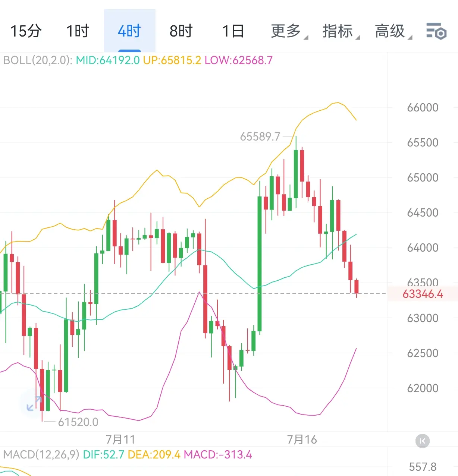Viewport: 458px width, 476px height.
Task: Tap the MACD(12,26,9) indicator label
Action: click(x=41, y=455)
